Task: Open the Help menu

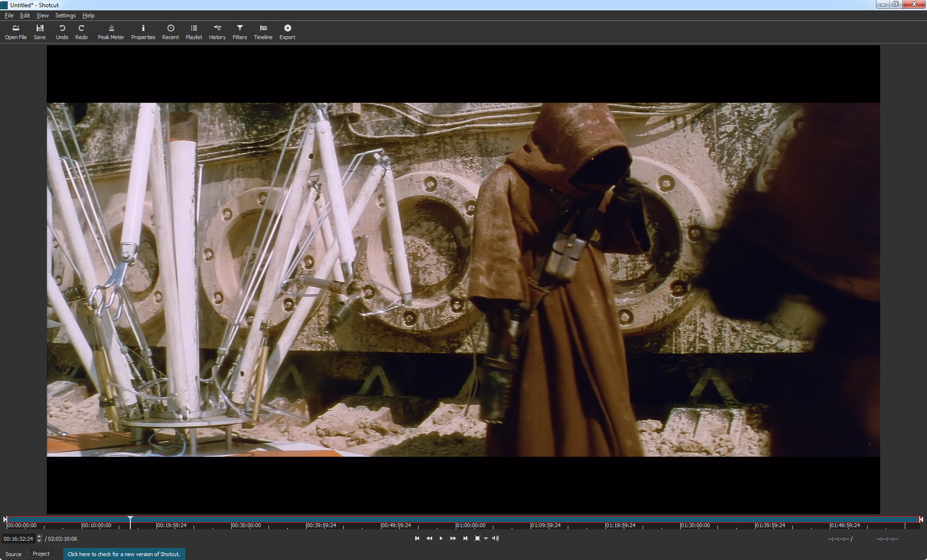Action: [x=88, y=15]
